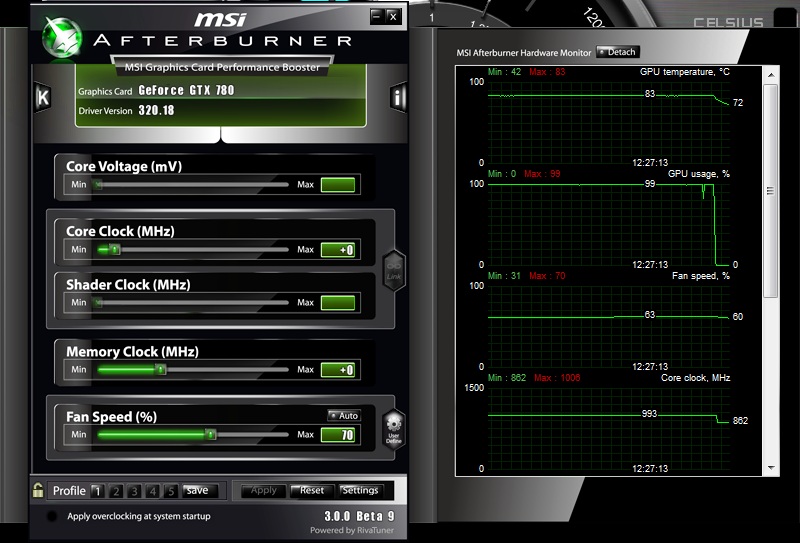The height and width of the screenshot is (543, 800).
Task: Click the Fan speed graph
Action: coord(609,326)
